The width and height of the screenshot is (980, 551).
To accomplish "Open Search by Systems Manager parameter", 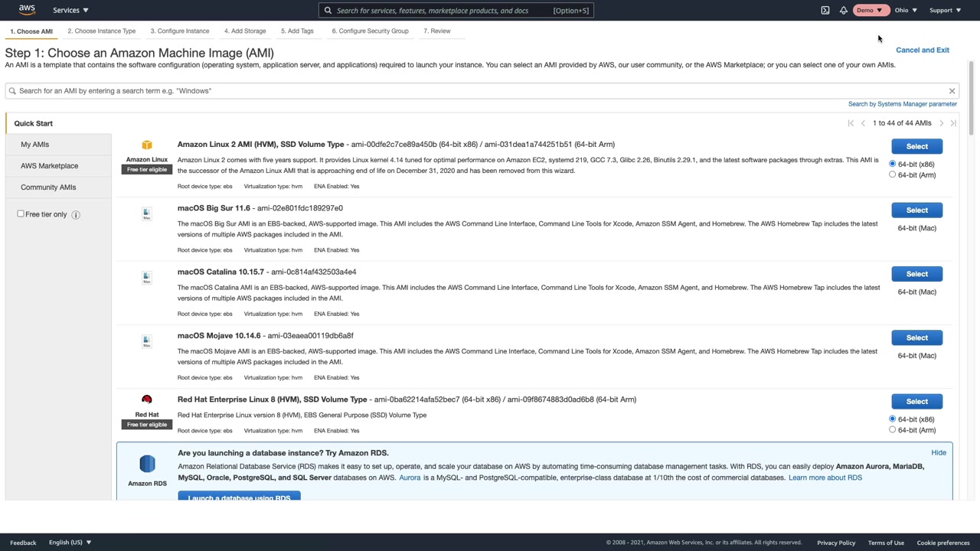I will click(903, 104).
